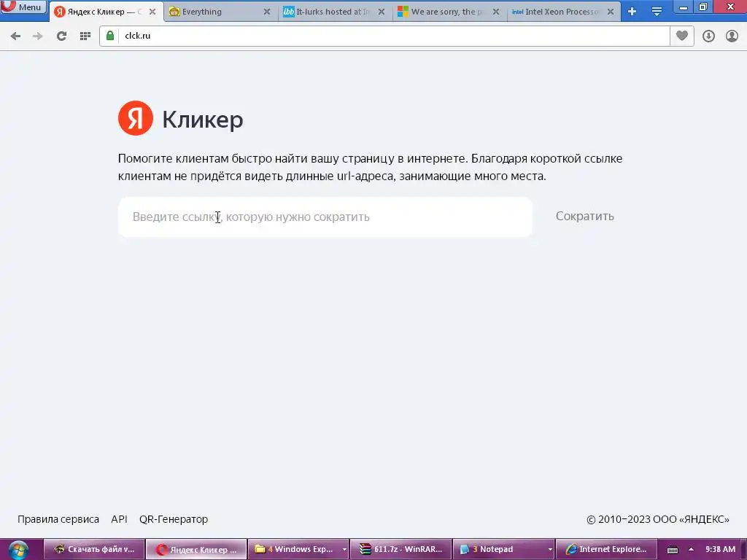Image resolution: width=747 pixels, height=560 pixels.
Task: Click the green padlock security icon
Action: [x=110, y=36]
